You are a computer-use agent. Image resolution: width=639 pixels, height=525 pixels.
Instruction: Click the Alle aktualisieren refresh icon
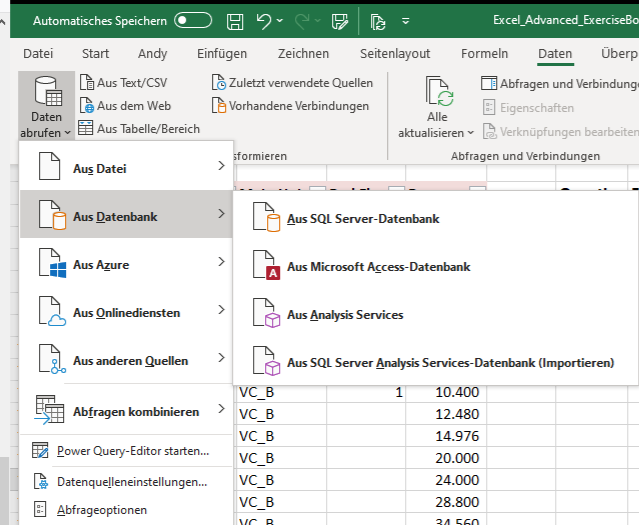tap(439, 91)
